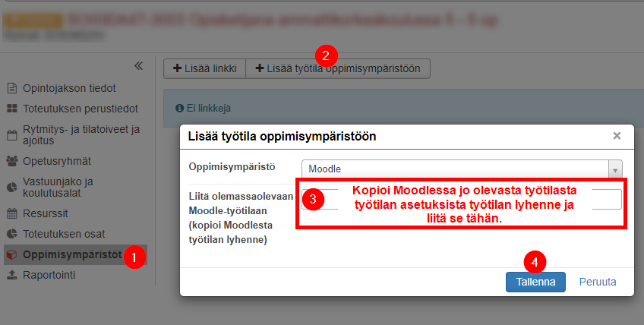Click the people icon beside Opetusryhmät
Screen dimensions: 644x325
coord(12,161)
